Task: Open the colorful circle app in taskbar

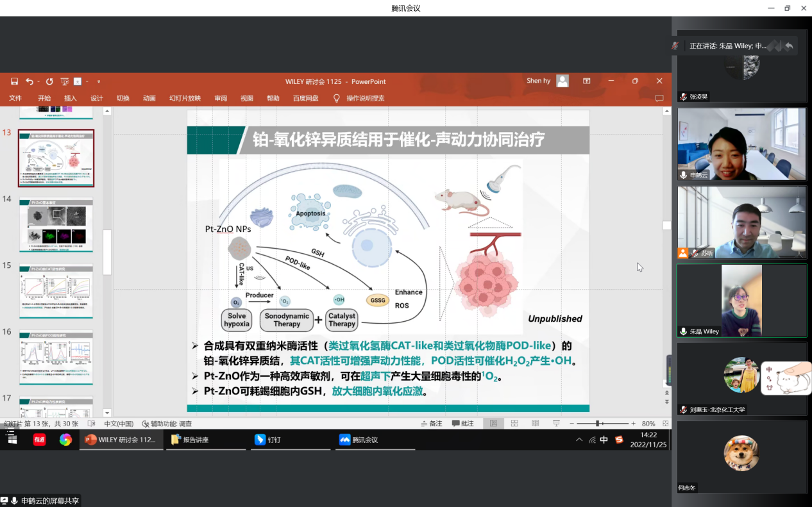Action: (x=65, y=440)
